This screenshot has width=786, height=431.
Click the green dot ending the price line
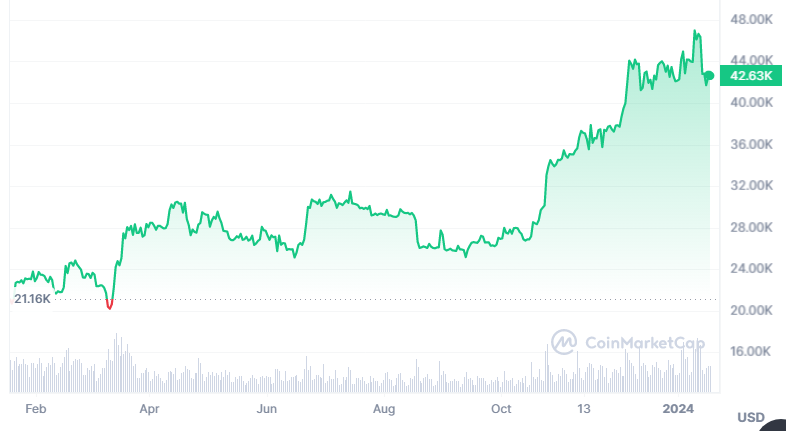tap(710, 75)
